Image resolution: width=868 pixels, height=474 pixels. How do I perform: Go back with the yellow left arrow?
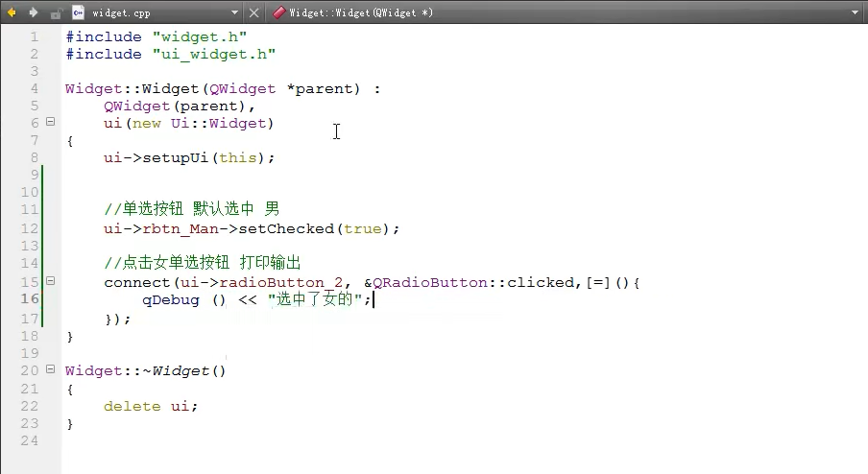click(x=12, y=12)
